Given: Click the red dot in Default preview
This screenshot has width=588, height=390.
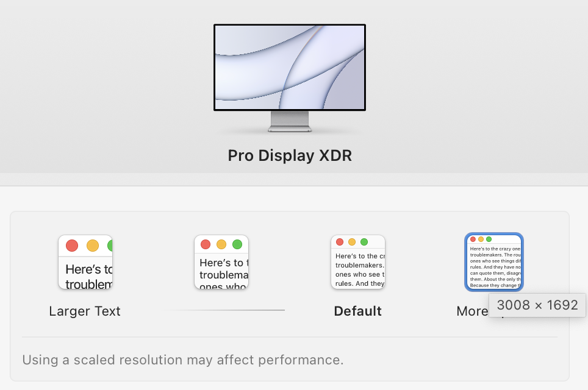Looking at the screenshot, I should pyautogui.click(x=340, y=242).
